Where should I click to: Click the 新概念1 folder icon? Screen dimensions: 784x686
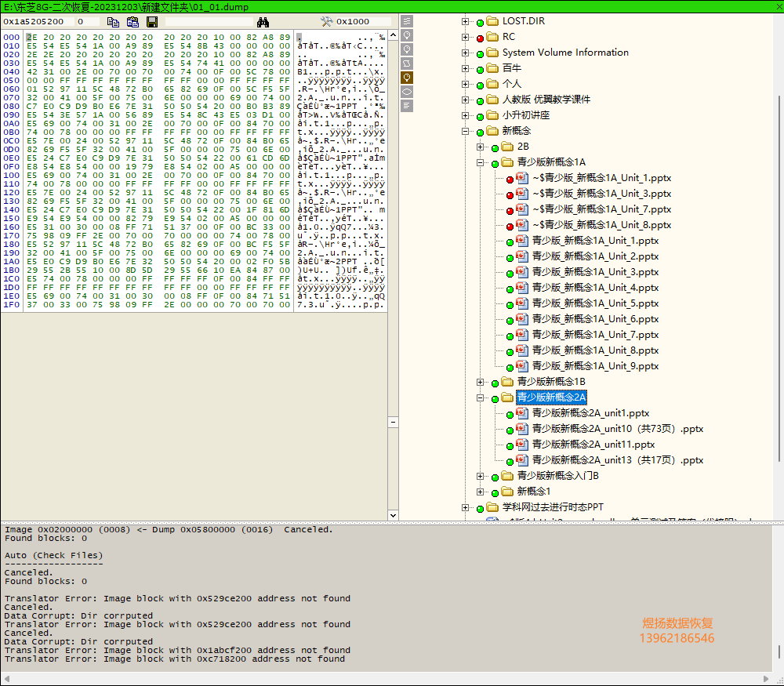(507, 492)
